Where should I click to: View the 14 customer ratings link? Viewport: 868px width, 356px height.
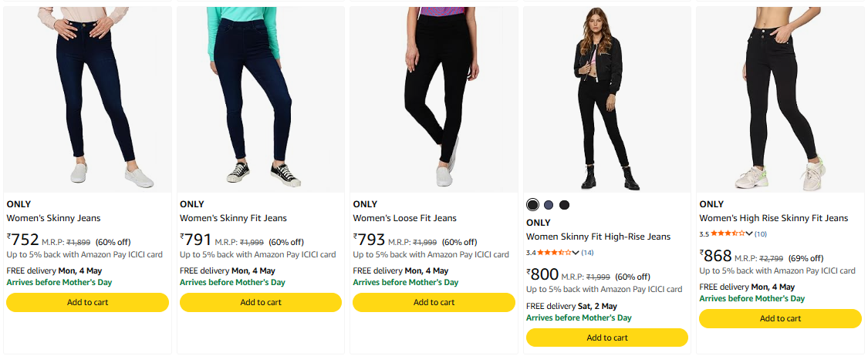click(587, 253)
